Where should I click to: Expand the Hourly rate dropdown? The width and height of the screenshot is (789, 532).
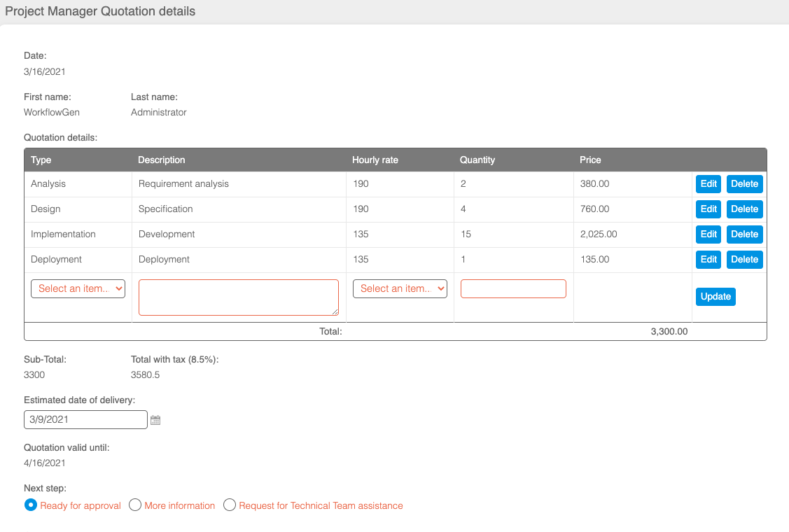tap(400, 288)
